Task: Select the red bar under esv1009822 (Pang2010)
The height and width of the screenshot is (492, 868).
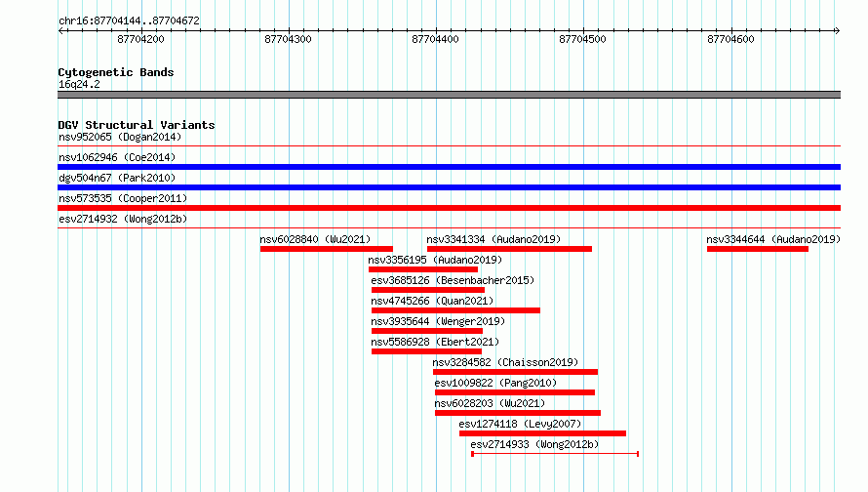Action: coord(515,392)
